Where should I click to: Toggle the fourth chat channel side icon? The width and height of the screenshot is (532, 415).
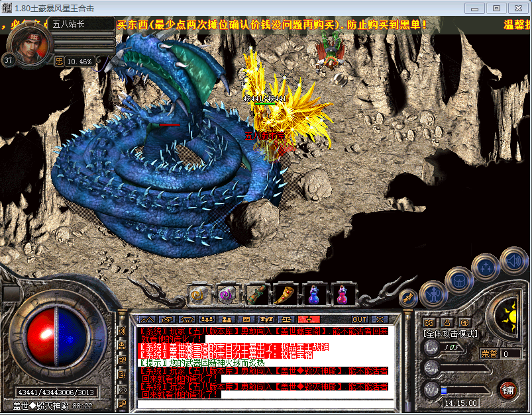[x=122, y=375]
